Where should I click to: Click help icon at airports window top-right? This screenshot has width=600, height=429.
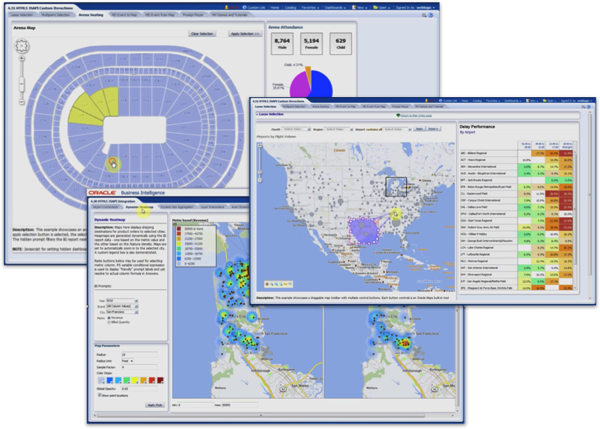point(589,107)
